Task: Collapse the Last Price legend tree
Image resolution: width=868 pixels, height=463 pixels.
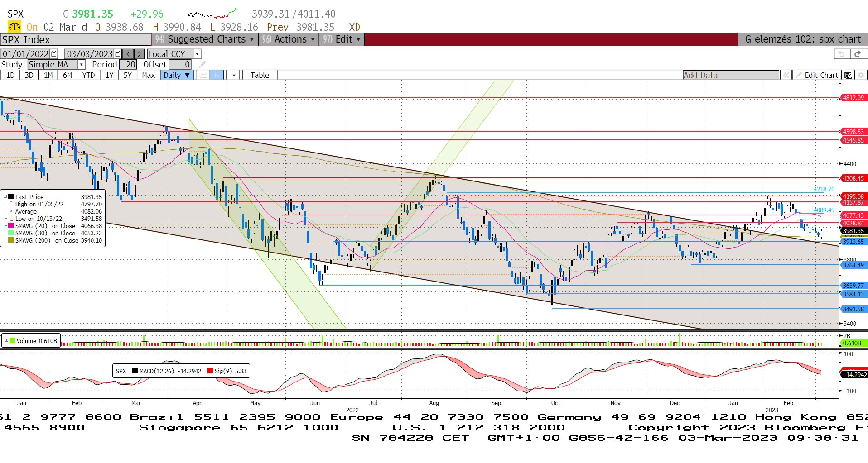Action: point(5,197)
